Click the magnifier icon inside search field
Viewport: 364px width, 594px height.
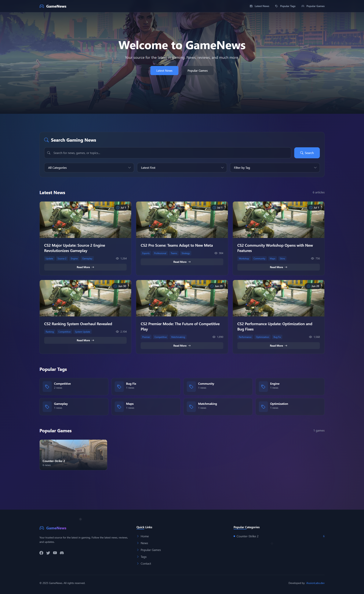[49, 153]
